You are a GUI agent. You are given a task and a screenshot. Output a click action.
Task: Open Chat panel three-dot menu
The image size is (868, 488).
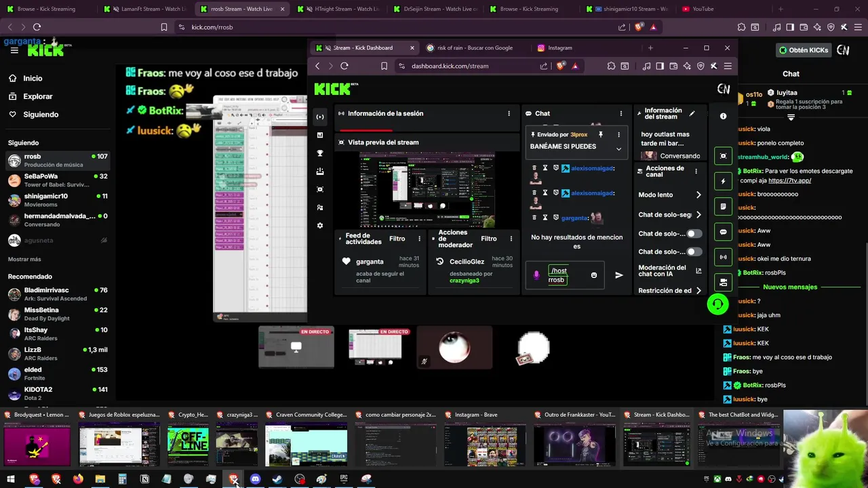(x=621, y=113)
